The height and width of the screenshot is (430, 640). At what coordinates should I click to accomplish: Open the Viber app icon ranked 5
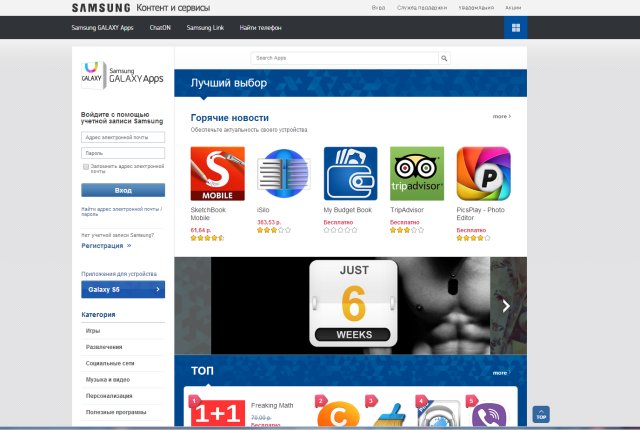tap(489, 414)
